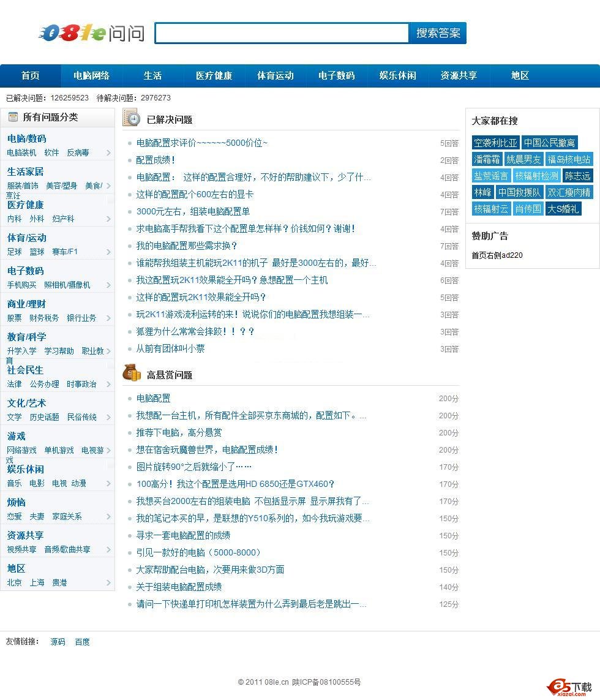Focus the search text box

click(282, 33)
